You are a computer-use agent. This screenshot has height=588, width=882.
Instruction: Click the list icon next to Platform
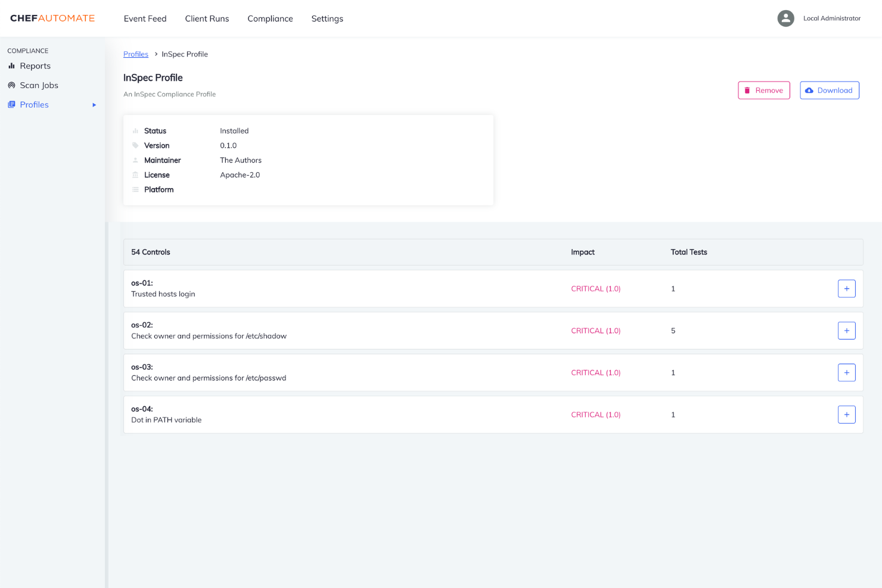point(135,189)
